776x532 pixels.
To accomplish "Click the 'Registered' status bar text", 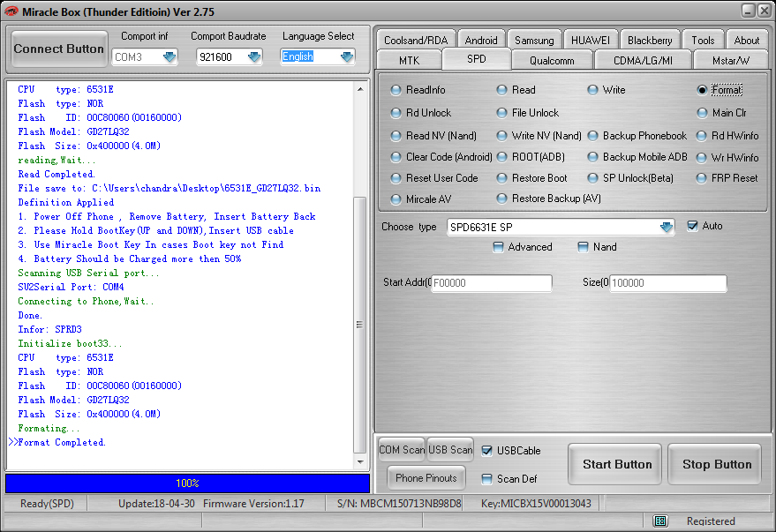I will tap(711, 521).
